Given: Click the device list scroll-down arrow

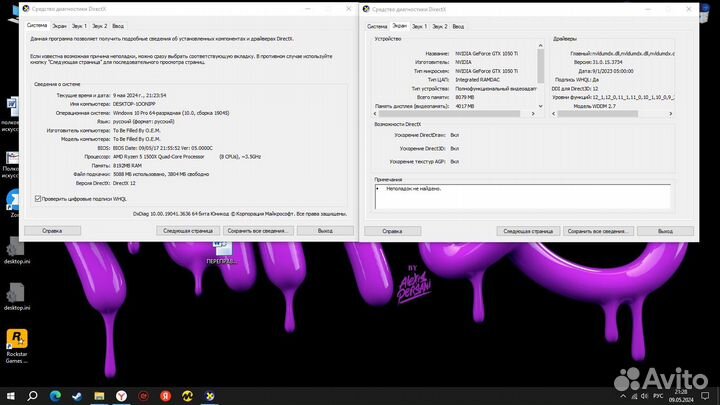Looking at the screenshot, I should pos(540,106).
